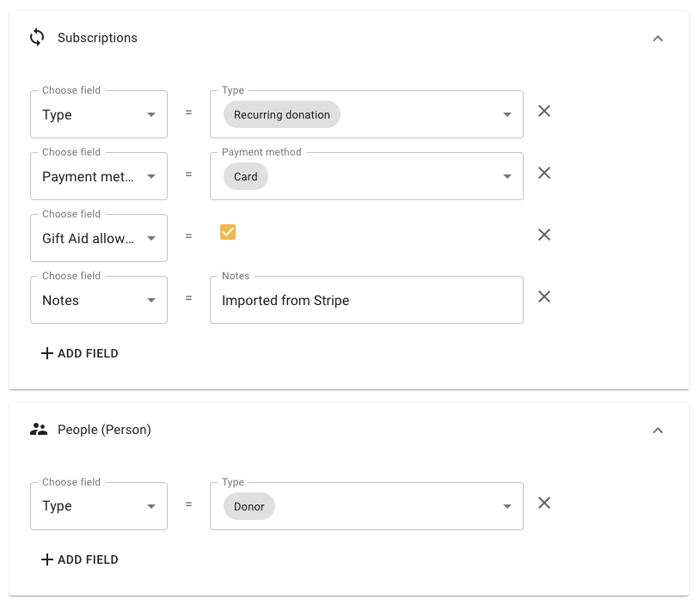Open Choose field dropdown showing Gift Aid allowed

(99, 238)
